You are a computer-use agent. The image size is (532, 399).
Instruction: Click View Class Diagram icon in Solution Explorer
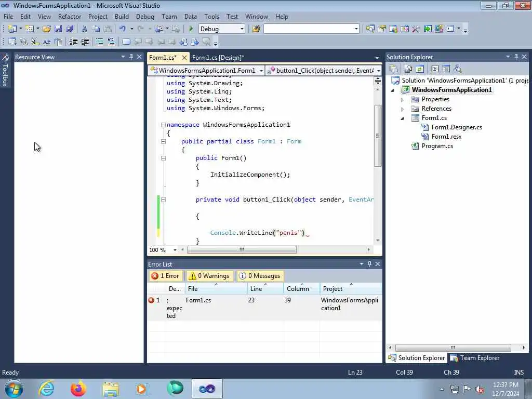click(457, 69)
